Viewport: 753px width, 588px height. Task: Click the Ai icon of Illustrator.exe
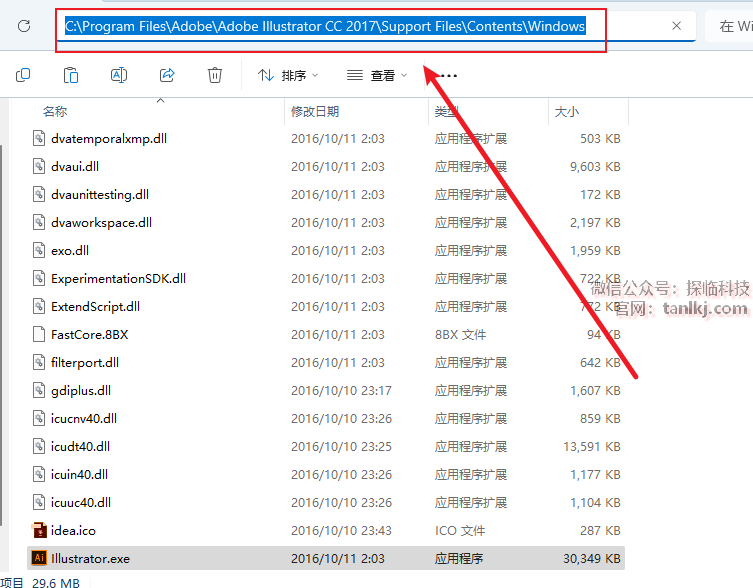(39, 558)
